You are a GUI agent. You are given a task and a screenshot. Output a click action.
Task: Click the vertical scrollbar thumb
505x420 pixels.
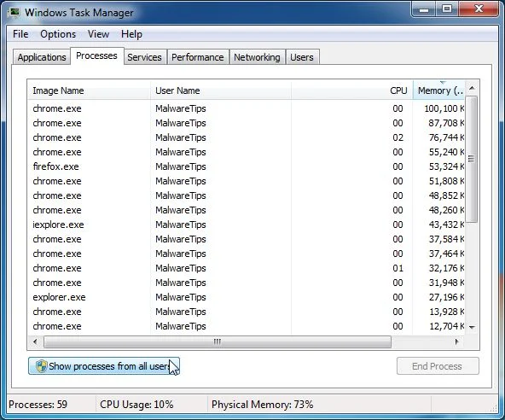point(472,160)
